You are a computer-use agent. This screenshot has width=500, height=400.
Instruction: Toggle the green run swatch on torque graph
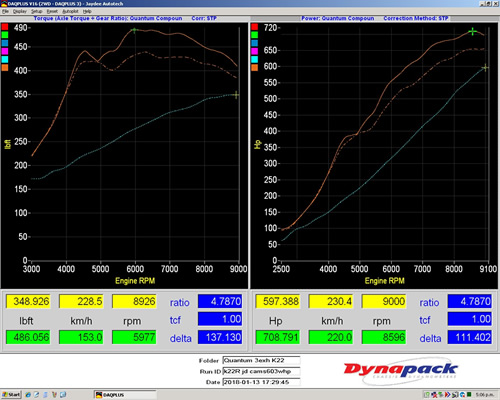click(x=5, y=35)
